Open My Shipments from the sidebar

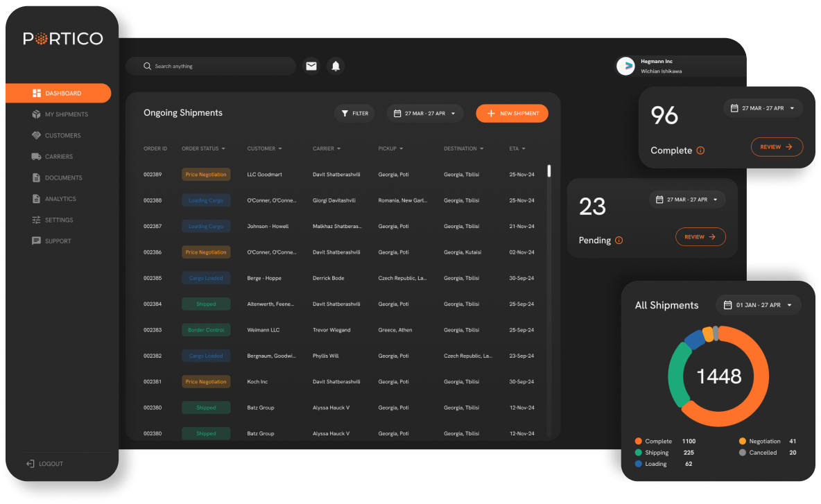(66, 114)
